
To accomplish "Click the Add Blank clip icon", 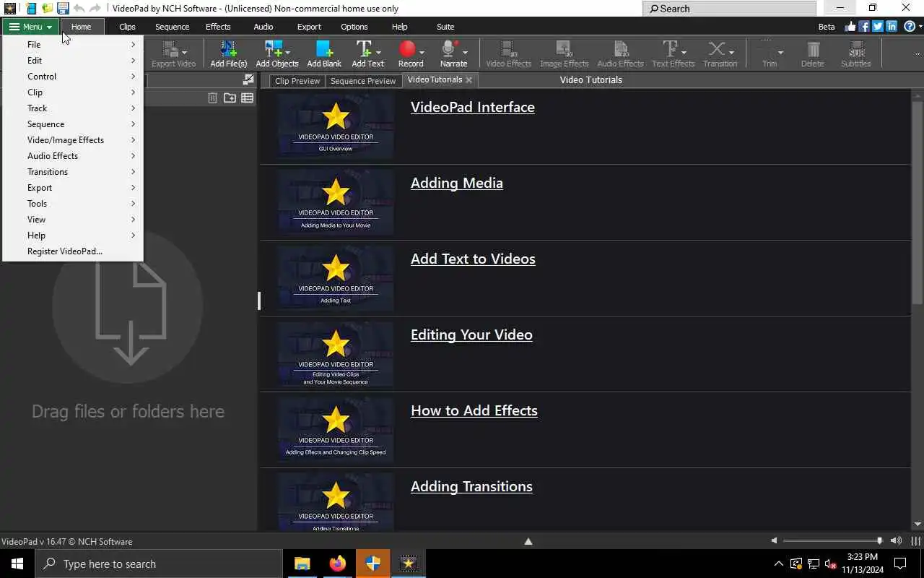I will pyautogui.click(x=324, y=49).
